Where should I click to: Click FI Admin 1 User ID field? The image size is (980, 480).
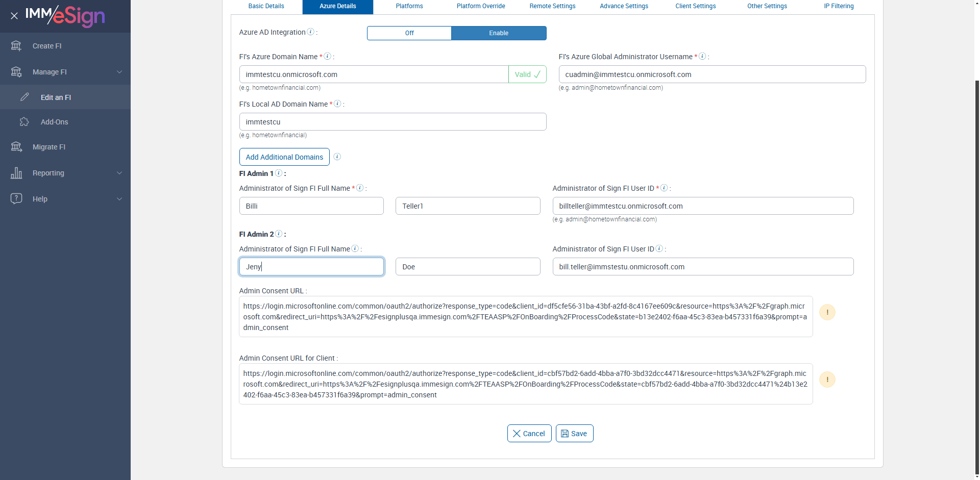[x=703, y=206]
